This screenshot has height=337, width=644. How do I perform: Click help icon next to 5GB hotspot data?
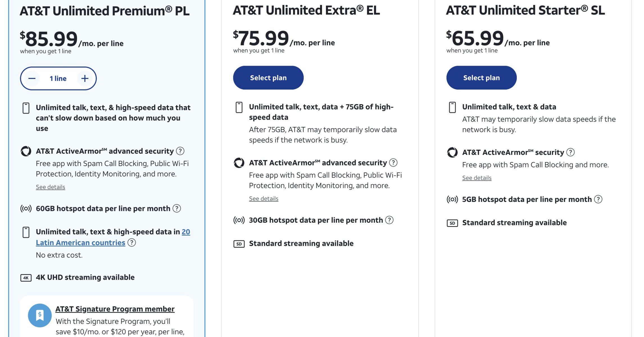pyautogui.click(x=598, y=199)
